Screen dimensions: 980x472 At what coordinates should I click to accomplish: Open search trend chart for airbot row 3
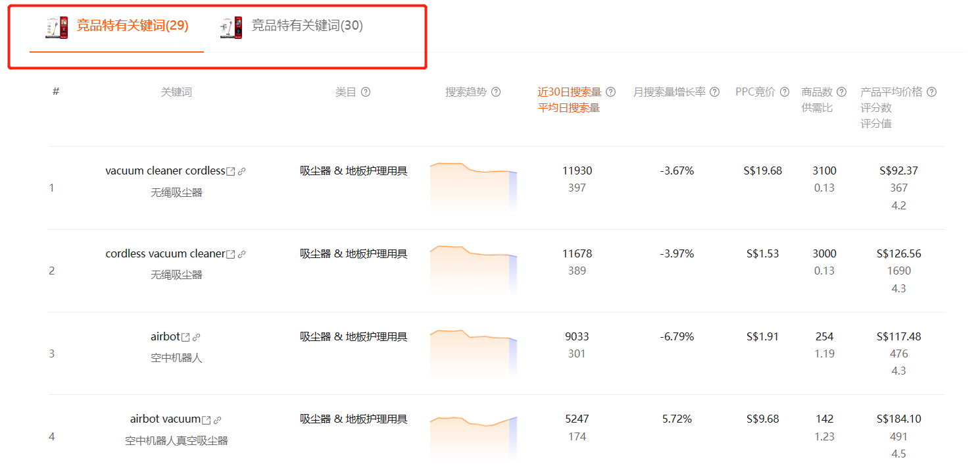click(474, 353)
